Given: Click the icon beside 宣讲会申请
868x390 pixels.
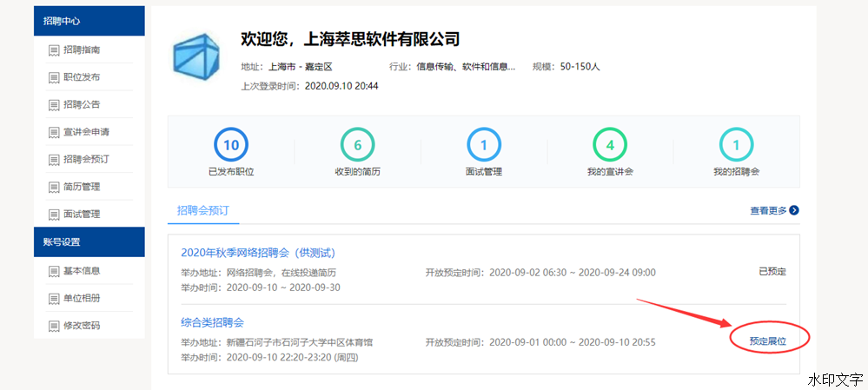Looking at the screenshot, I should (x=54, y=133).
